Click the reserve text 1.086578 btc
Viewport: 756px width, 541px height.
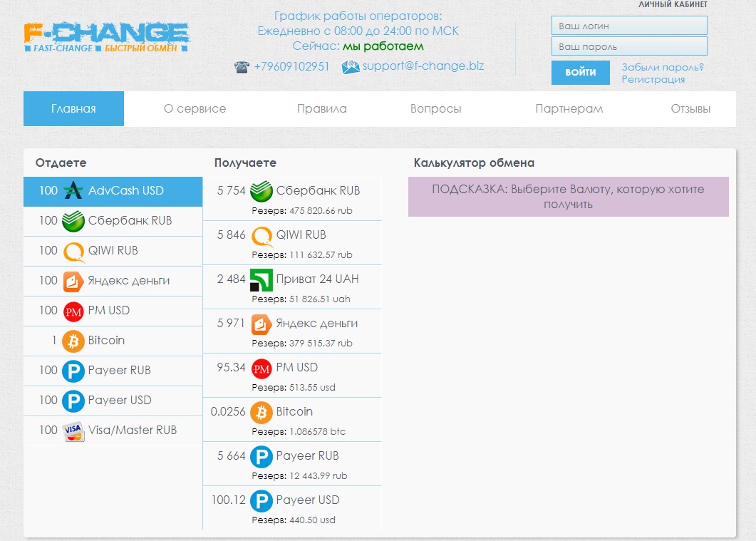coord(317,431)
